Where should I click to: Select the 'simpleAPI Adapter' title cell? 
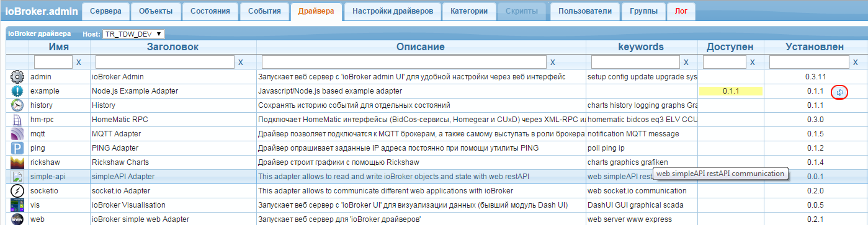click(x=172, y=177)
